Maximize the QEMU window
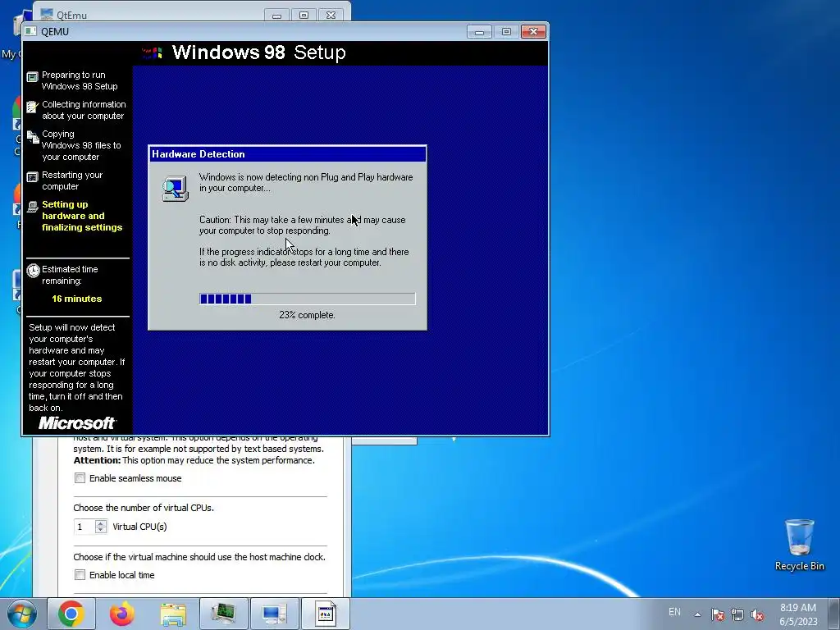This screenshot has width=840, height=630. click(x=506, y=32)
